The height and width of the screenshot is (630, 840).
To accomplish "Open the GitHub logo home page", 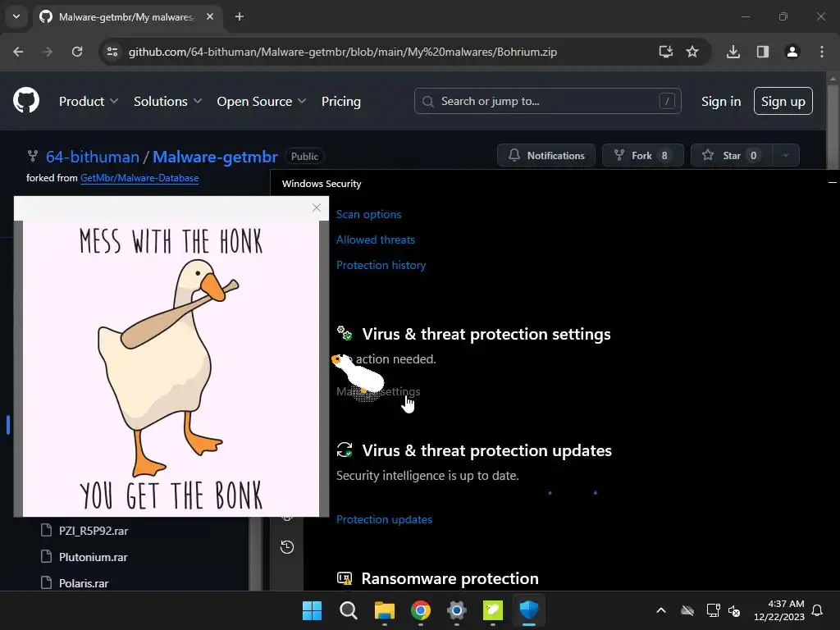I will pos(25,100).
